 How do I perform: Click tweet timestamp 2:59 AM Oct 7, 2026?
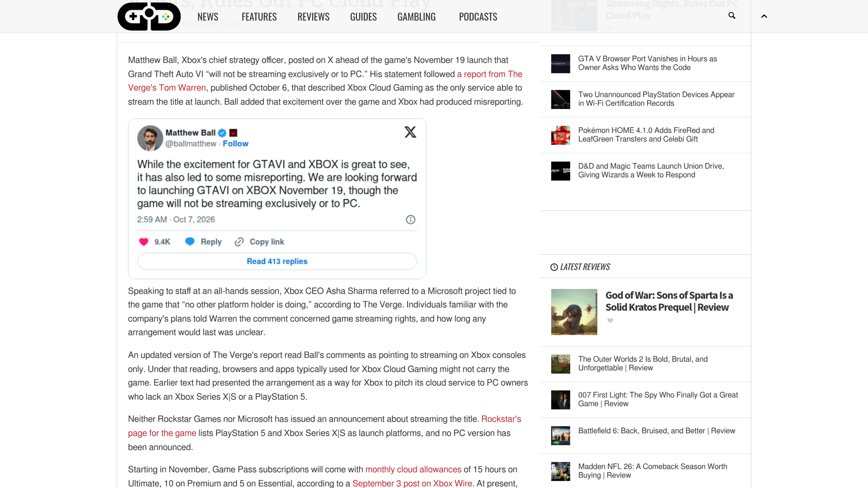[176, 220]
